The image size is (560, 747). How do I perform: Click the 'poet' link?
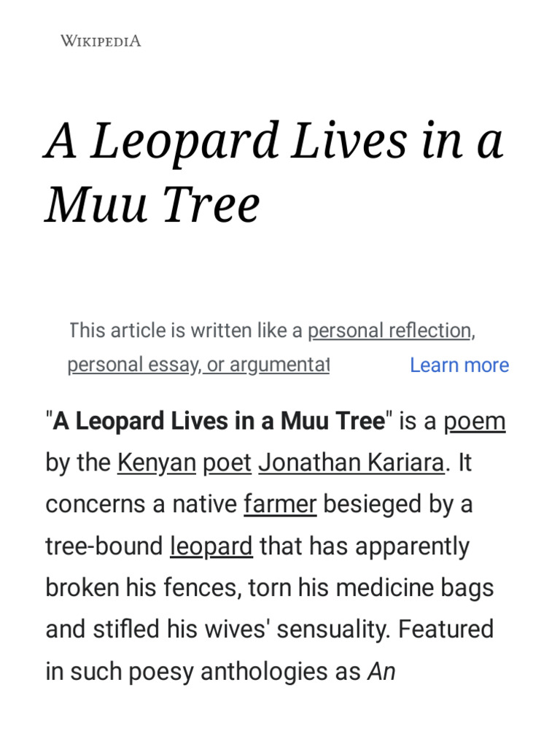[227, 462]
